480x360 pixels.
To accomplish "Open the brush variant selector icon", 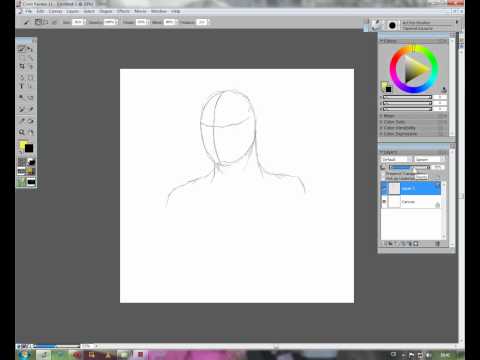I will pos(392,25).
